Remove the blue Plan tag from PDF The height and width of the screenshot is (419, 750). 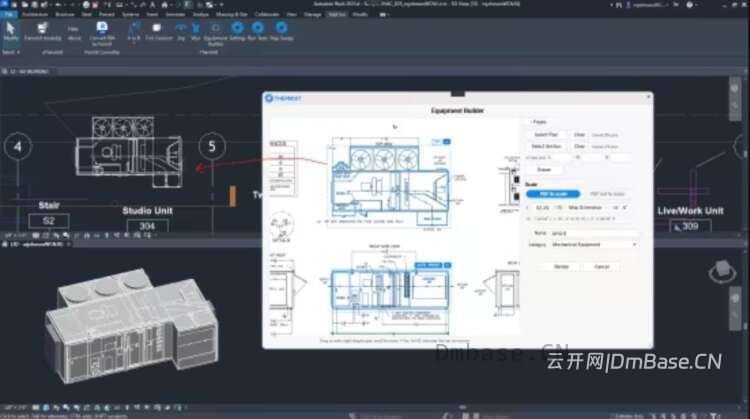(x=447, y=142)
